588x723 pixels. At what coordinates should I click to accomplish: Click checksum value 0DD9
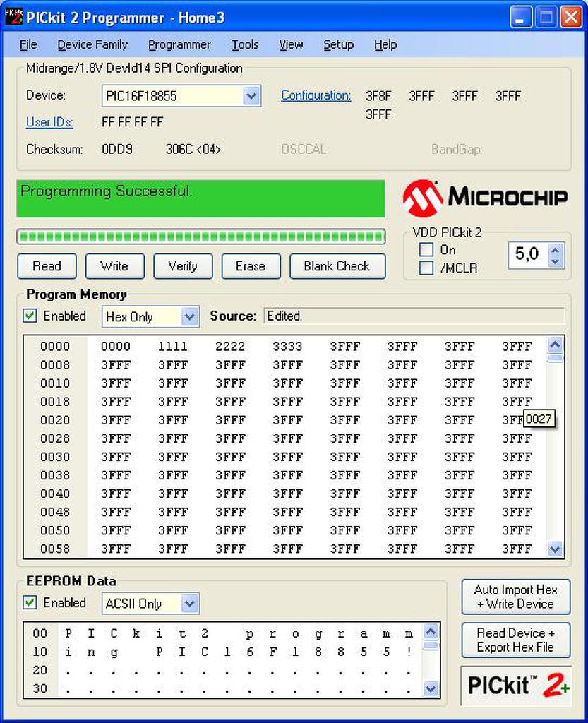[117, 150]
